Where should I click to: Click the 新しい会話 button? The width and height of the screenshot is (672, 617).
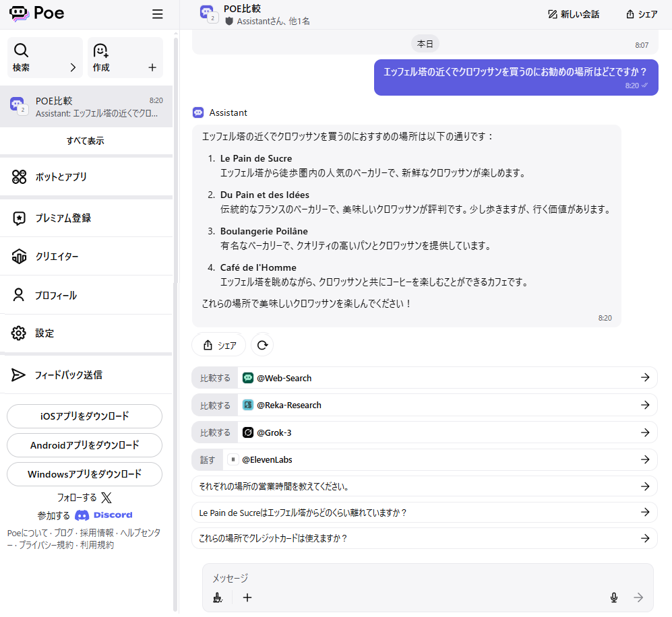click(x=574, y=15)
